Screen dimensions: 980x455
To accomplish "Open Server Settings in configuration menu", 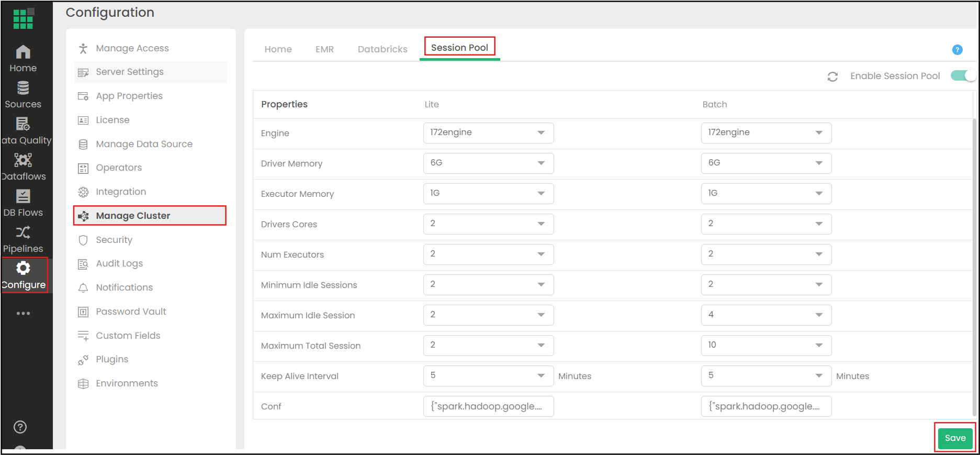I will pos(130,72).
